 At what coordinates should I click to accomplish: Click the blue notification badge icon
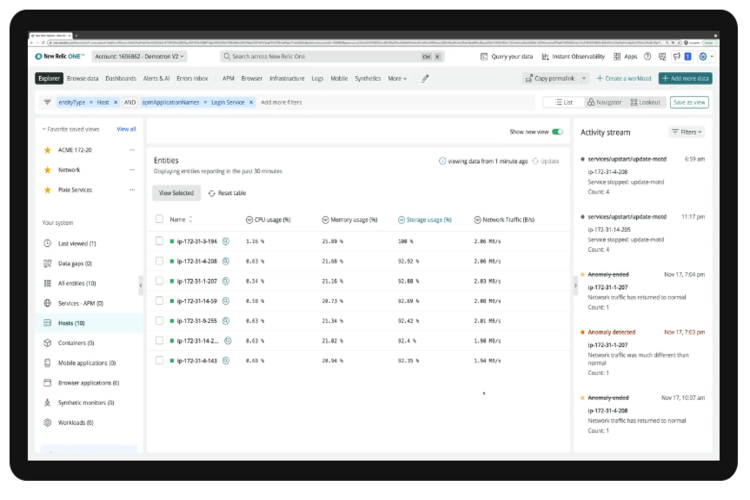coord(688,56)
